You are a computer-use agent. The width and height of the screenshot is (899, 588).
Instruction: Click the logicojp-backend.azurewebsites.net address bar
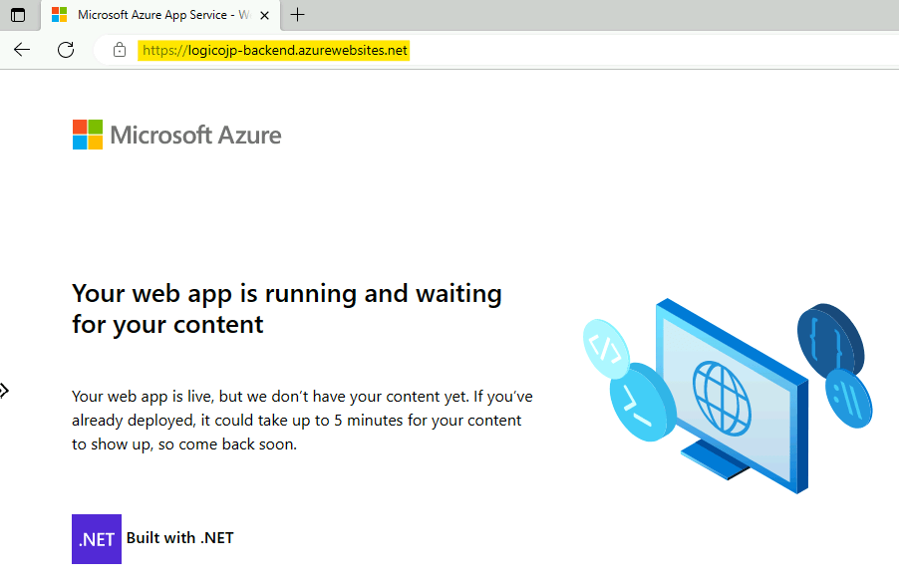tap(274, 50)
